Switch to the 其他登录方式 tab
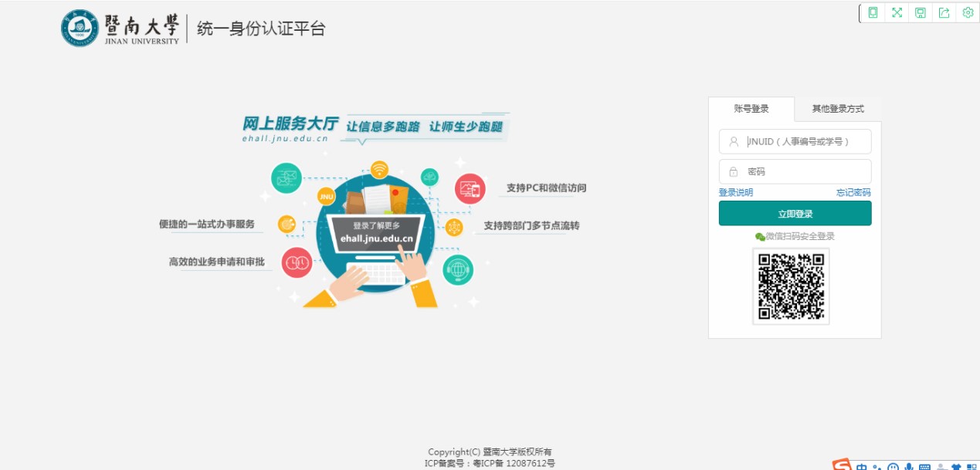980x470 pixels. (x=837, y=109)
